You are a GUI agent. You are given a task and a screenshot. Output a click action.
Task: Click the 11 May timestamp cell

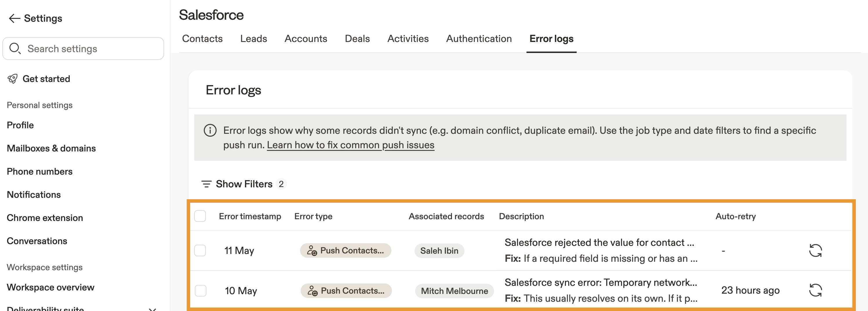[x=239, y=251]
